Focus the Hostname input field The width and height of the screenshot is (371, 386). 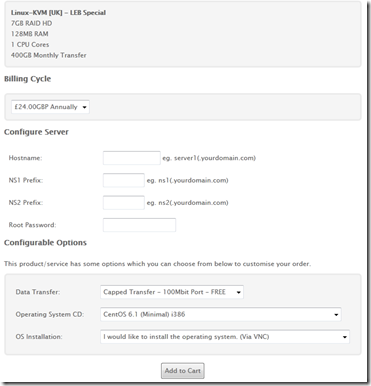[x=132, y=158]
